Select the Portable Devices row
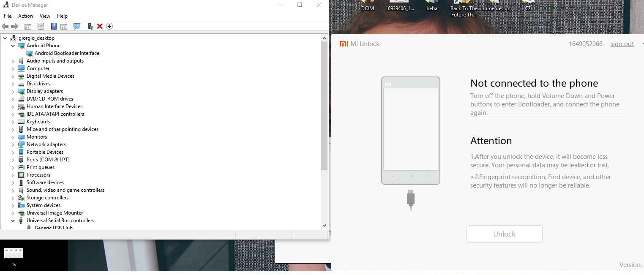644x275 pixels. coord(45,152)
